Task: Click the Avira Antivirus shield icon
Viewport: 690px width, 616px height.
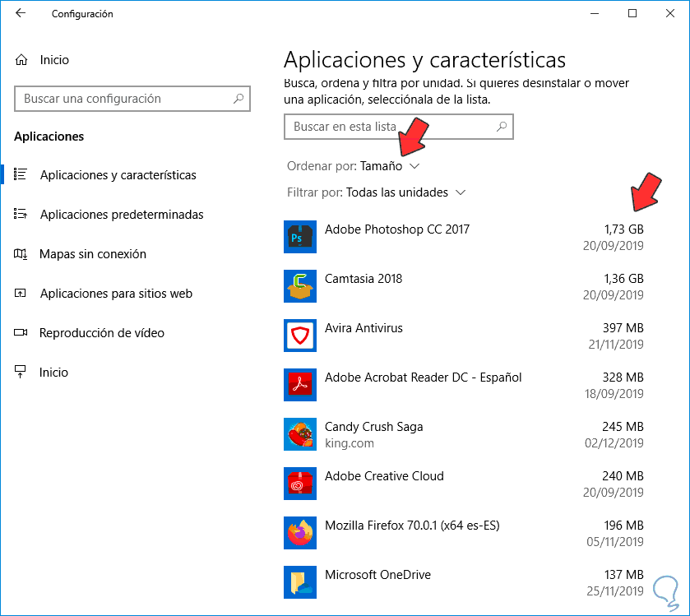Action: [x=300, y=336]
